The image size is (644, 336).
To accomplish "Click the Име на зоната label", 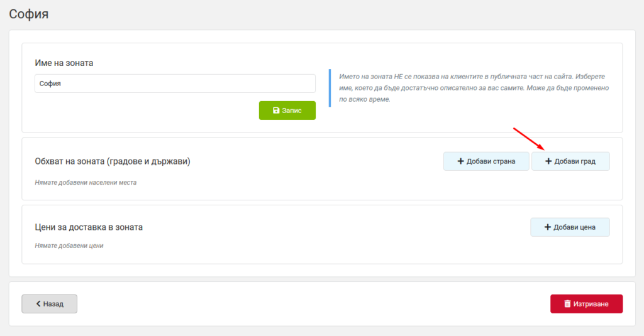I will pyautogui.click(x=64, y=63).
